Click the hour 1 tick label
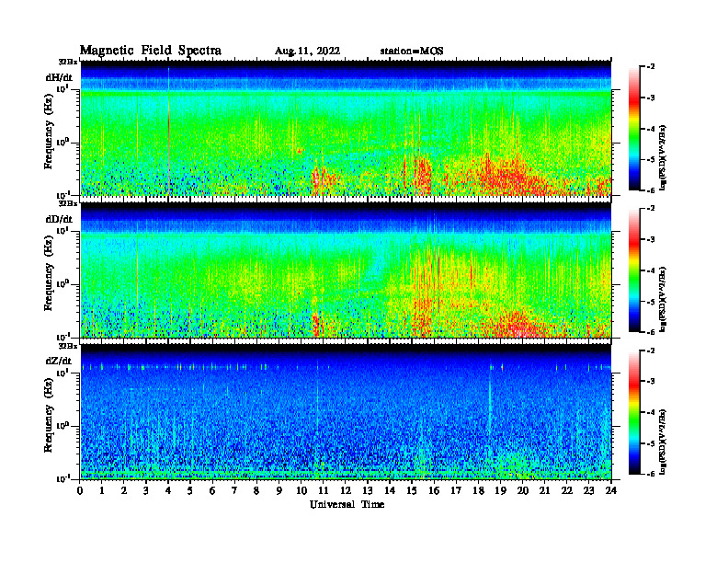The width and height of the screenshot is (728, 563). 102,491
